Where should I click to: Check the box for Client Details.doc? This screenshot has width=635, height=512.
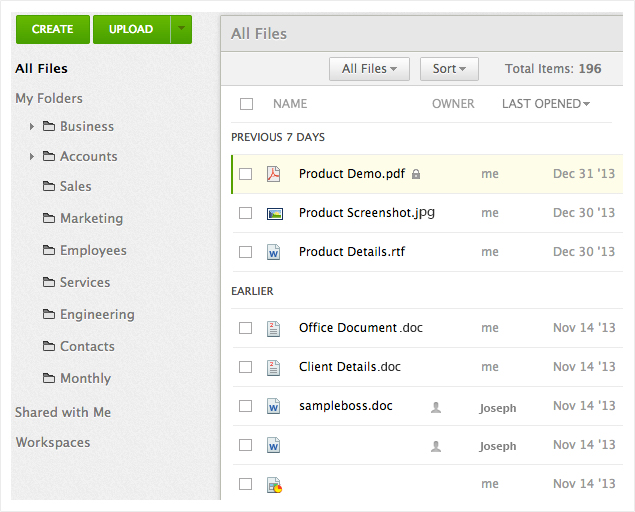tap(246, 367)
